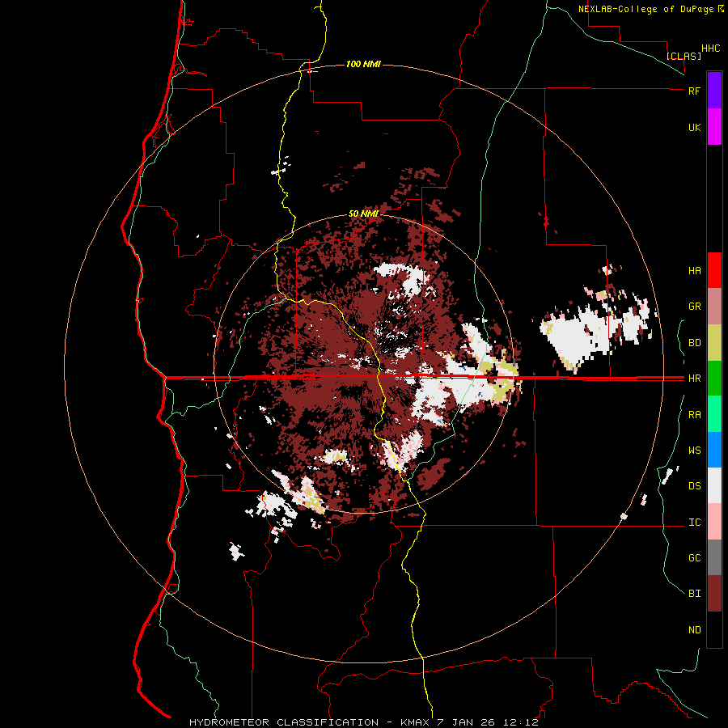Click the blue WS legend swatch
Image resolution: width=728 pixels, height=728 pixels.
click(x=714, y=450)
